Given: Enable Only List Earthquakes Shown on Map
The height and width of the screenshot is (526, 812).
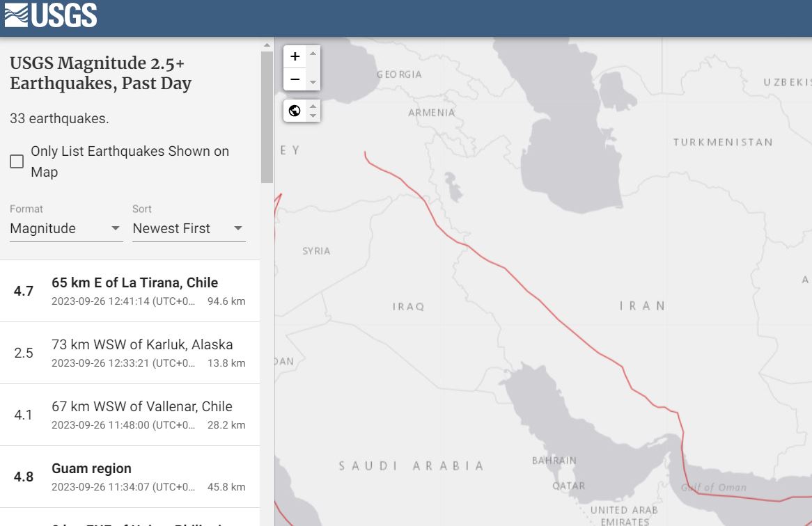Looking at the screenshot, I should [17, 161].
